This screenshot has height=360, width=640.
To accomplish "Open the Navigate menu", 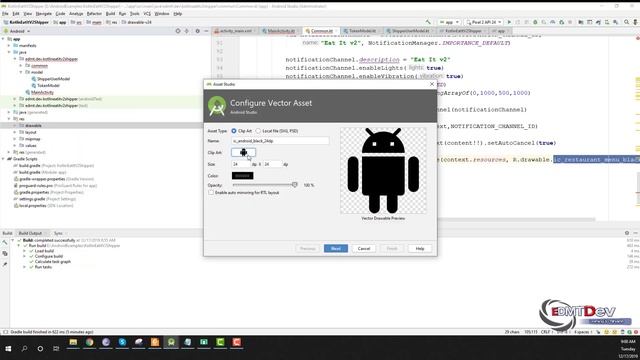I will coord(43,14).
